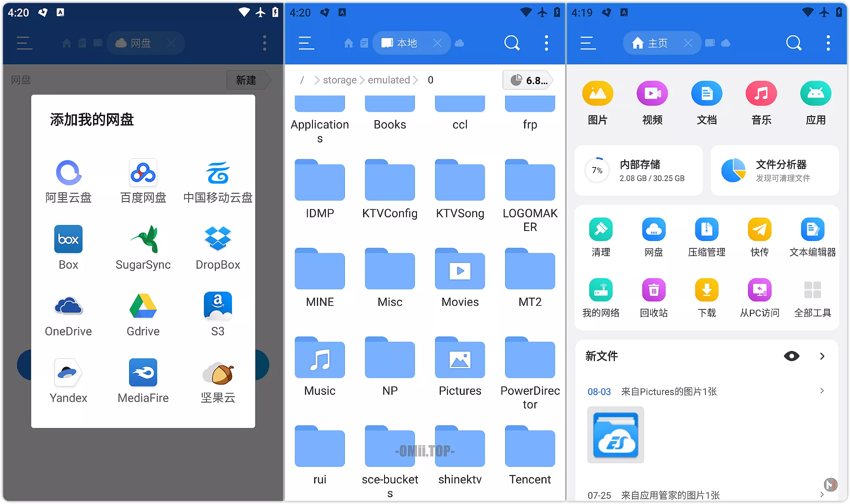Open the 内部存储 usage card
The width and height of the screenshot is (850, 504).
pos(638,170)
